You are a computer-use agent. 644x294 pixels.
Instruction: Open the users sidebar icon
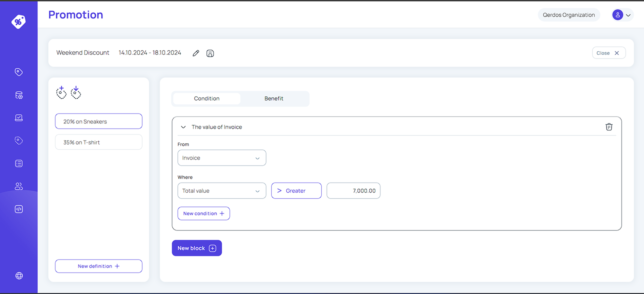tap(19, 186)
